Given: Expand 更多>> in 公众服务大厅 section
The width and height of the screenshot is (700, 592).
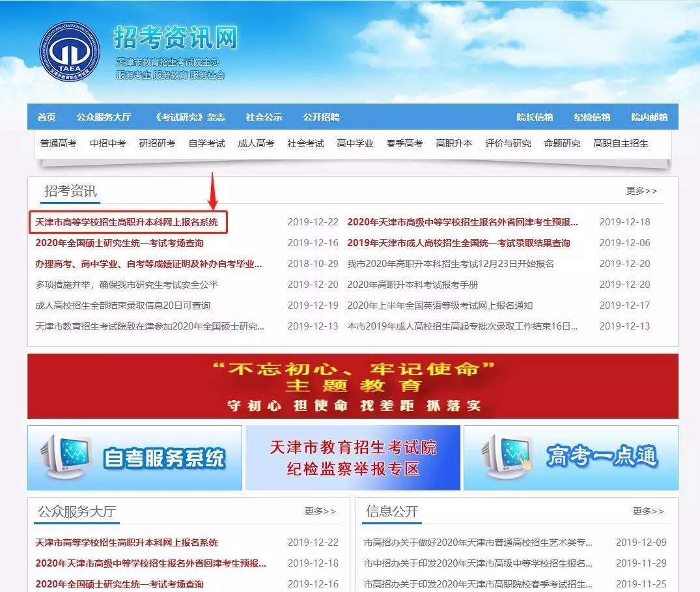Looking at the screenshot, I should coord(320,511).
